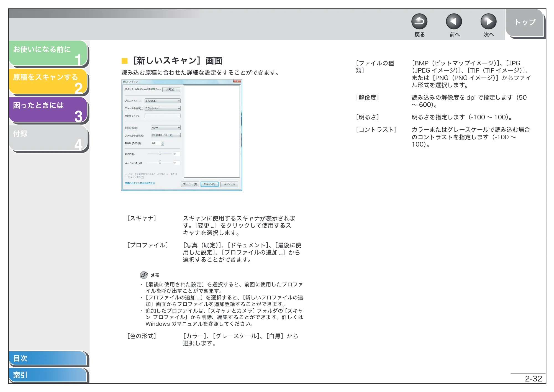The image size is (554, 392).
Task: Click the [ファイルの種類] label text
Action: click(x=375, y=67)
